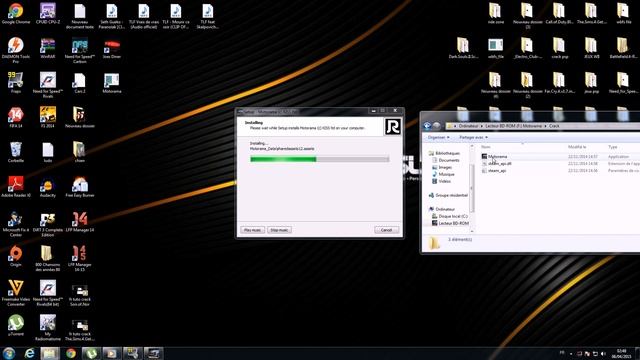Click Ordinateur in the address breadcrumb
The image size is (640, 360).
[468, 126]
